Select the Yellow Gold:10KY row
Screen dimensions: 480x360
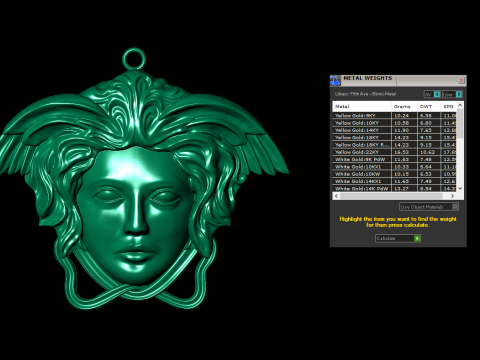[395, 123]
